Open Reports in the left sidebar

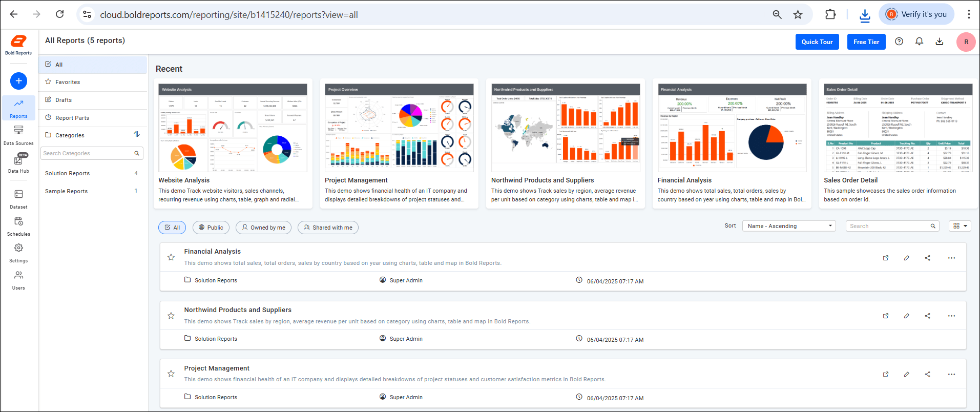point(18,108)
